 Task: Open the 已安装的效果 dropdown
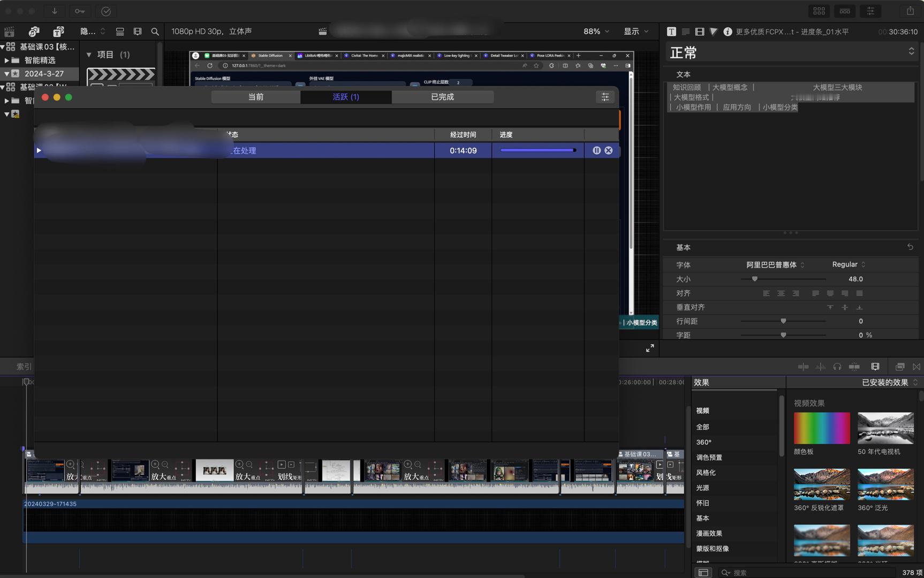pos(890,382)
